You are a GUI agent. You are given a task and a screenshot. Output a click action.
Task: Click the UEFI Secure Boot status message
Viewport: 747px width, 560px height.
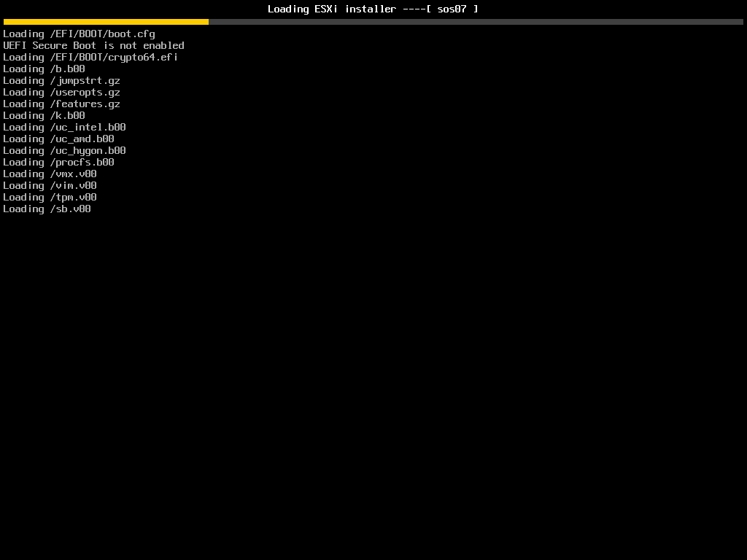pyautogui.click(x=93, y=45)
